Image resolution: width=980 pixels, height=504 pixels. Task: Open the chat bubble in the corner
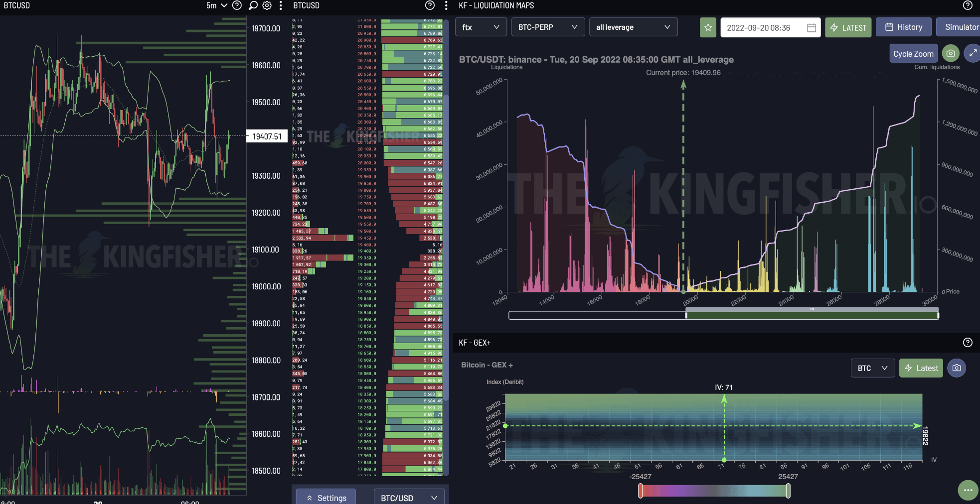[968, 490]
